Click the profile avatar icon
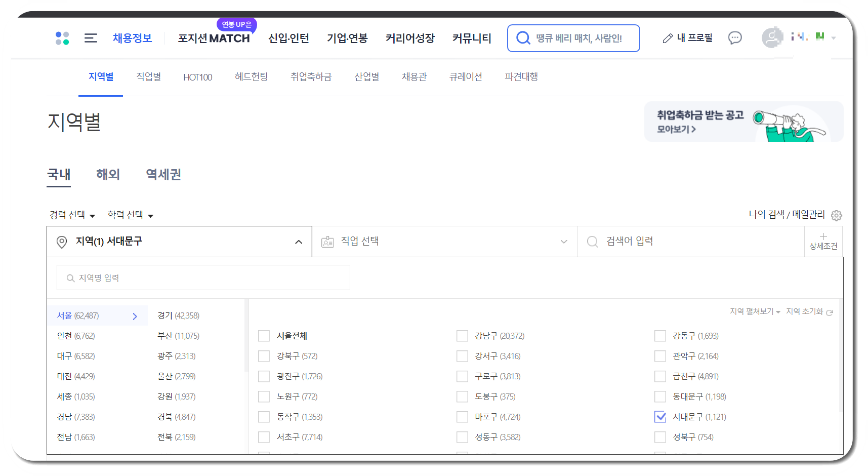 (x=771, y=37)
